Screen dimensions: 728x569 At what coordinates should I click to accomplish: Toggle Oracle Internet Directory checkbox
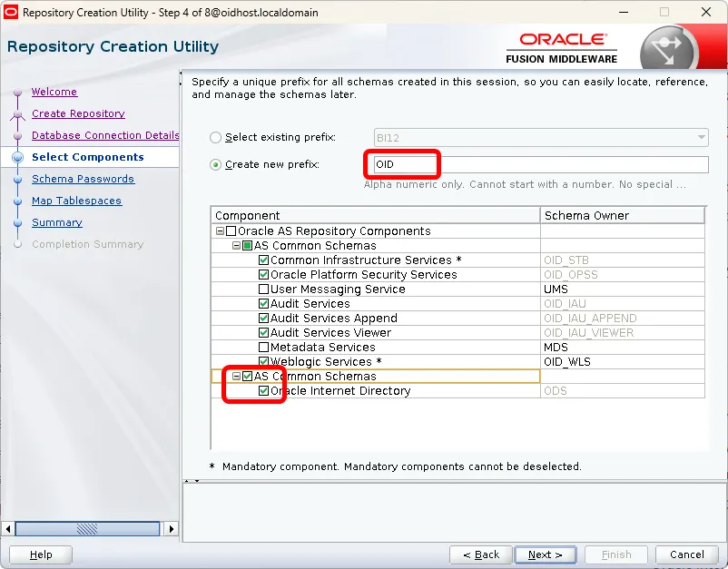click(264, 391)
